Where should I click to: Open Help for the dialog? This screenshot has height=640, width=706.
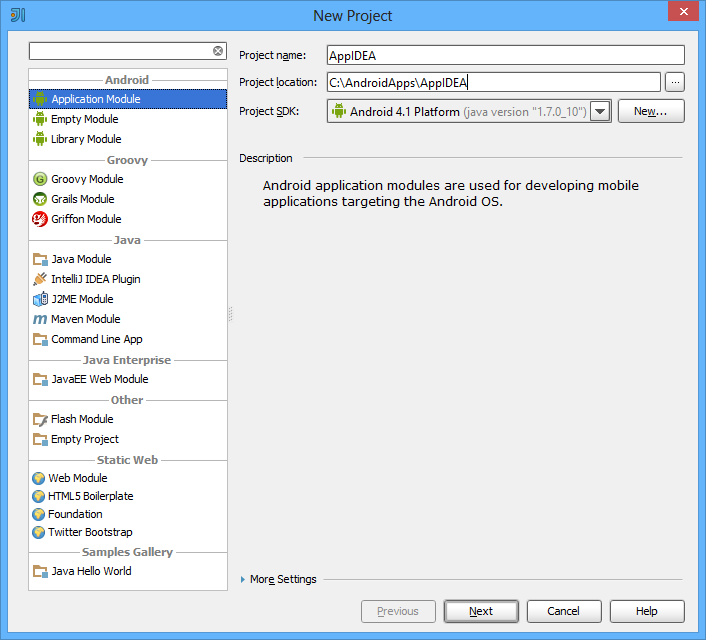pyautogui.click(x=647, y=611)
